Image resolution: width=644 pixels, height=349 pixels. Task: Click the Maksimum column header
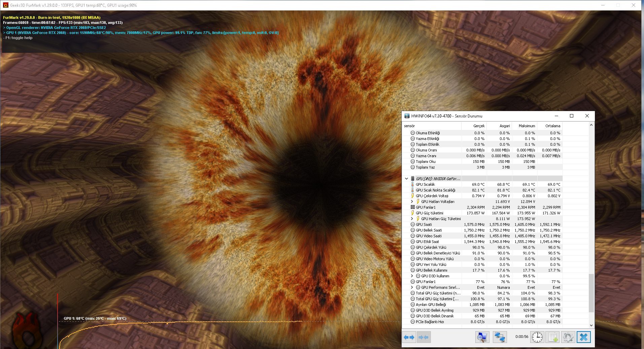click(524, 126)
